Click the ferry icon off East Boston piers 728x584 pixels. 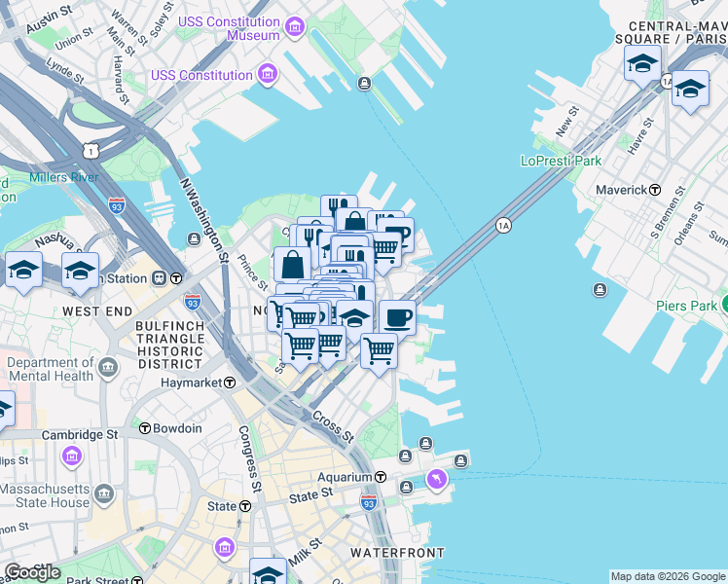point(600,290)
